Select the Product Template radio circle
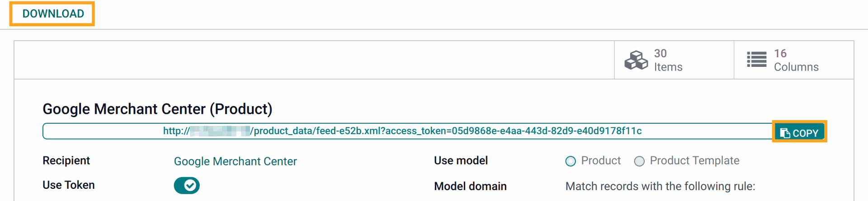This screenshot has height=201, width=868. coord(639,161)
